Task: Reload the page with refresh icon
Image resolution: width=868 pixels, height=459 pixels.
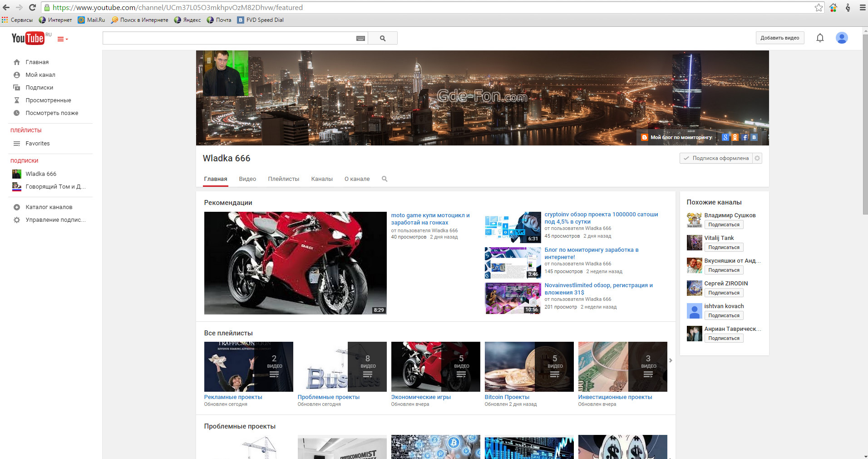Action: pyautogui.click(x=32, y=7)
